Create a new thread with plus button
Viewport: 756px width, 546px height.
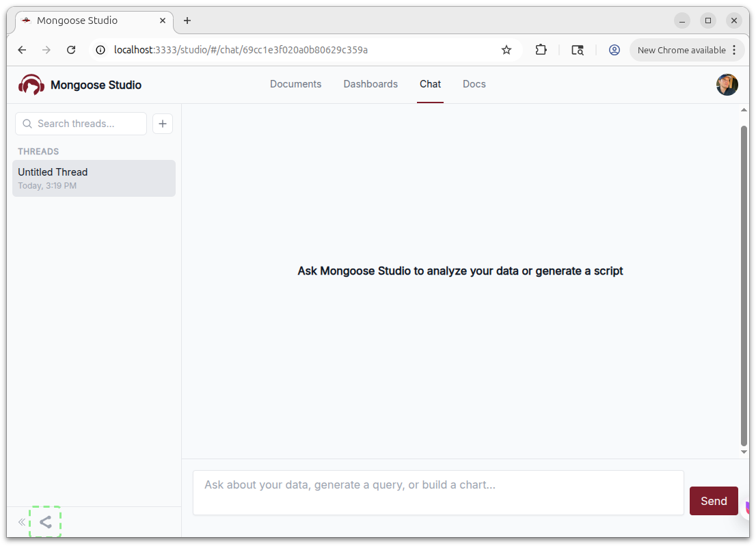coord(163,124)
